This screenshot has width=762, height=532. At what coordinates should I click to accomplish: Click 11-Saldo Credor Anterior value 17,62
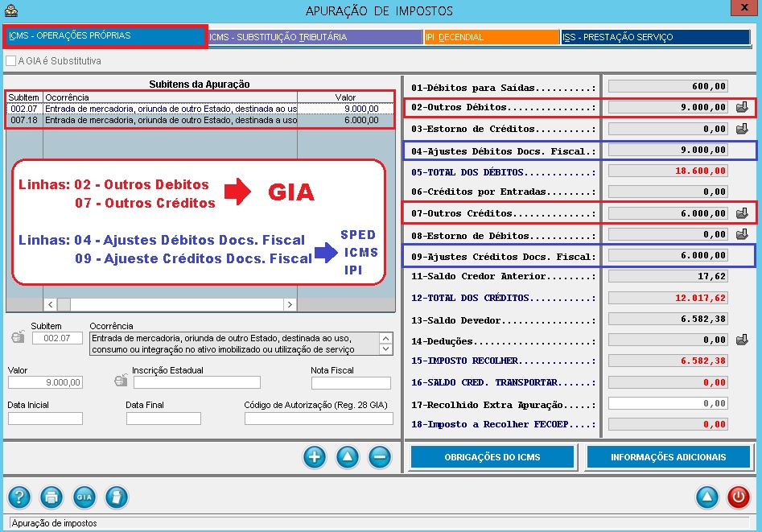click(x=668, y=276)
